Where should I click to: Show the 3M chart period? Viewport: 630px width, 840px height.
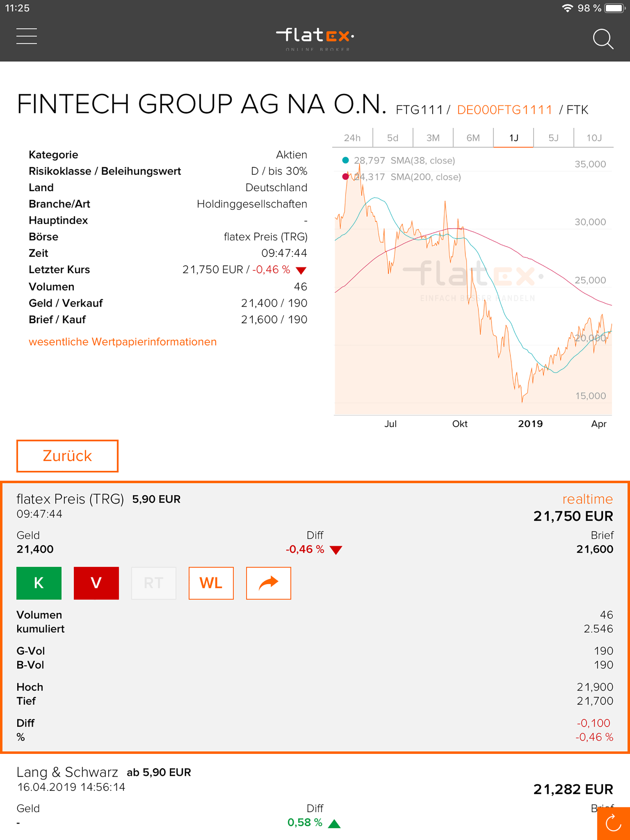[x=433, y=138]
